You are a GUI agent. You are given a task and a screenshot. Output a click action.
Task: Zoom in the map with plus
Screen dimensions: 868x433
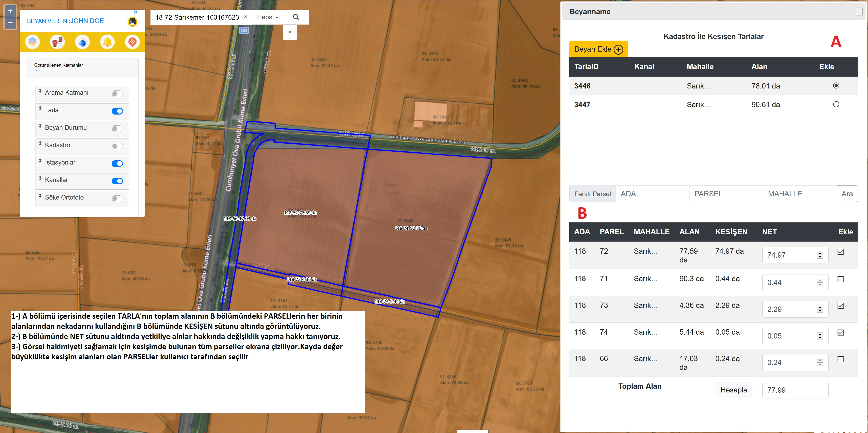tap(10, 11)
